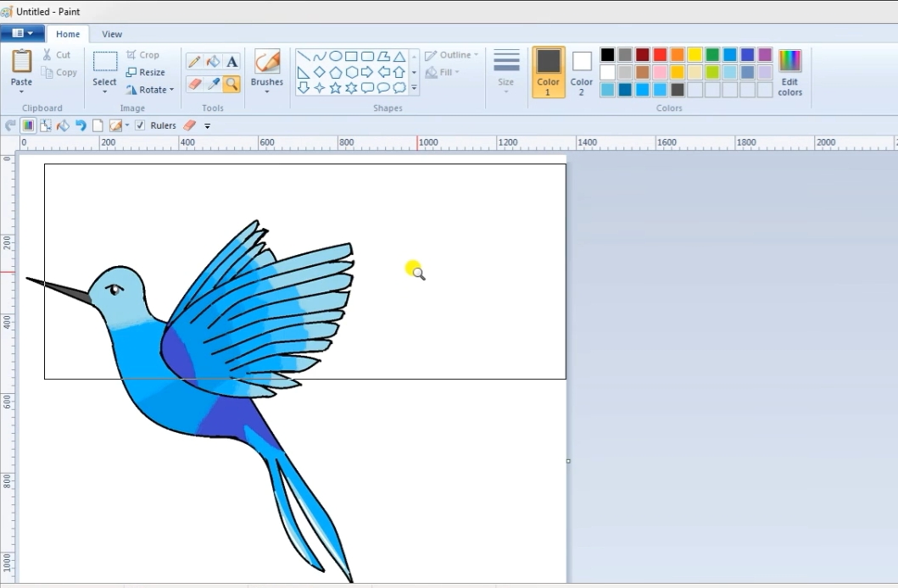898x588 pixels.
Task: Pick the dark gray custom color swatch
Action: point(678,90)
